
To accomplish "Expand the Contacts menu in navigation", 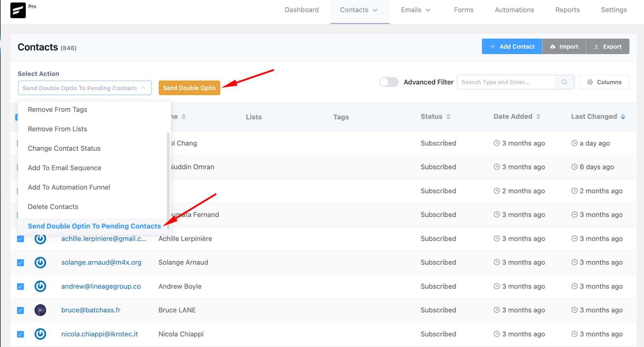I will click(x=359, y=10).
